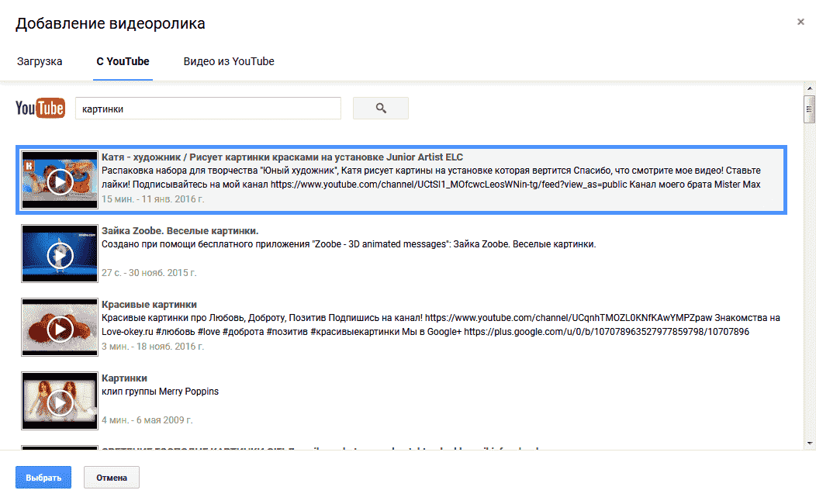Click the results scrollbar thumb
816x504 pixels.
coord(809,109)
